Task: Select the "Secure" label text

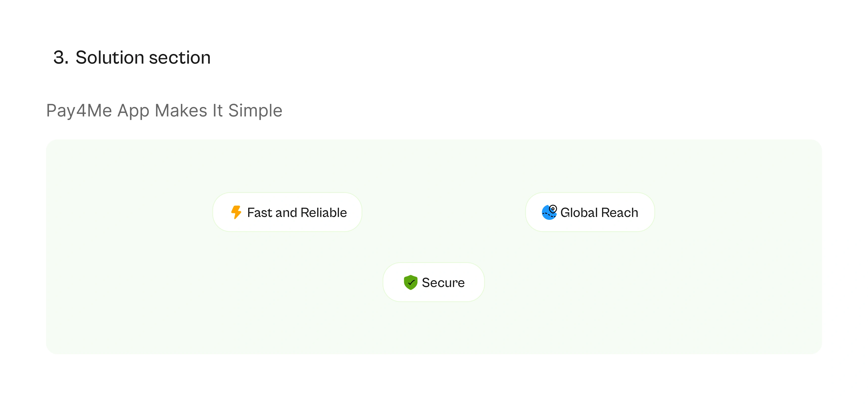Action: click(443, 283)
